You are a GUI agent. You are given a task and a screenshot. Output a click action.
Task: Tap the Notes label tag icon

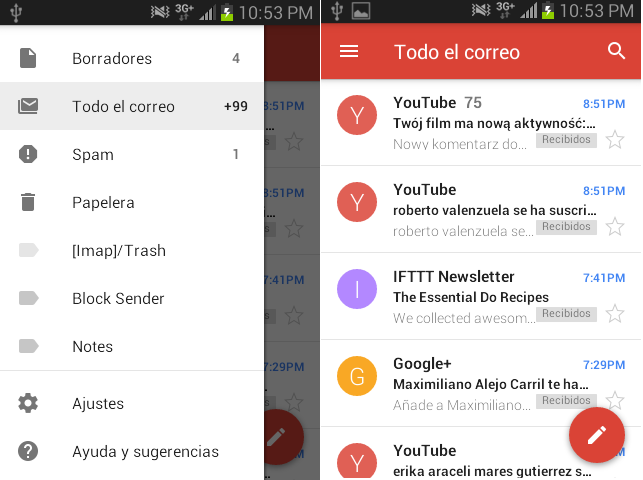point(29,346)
